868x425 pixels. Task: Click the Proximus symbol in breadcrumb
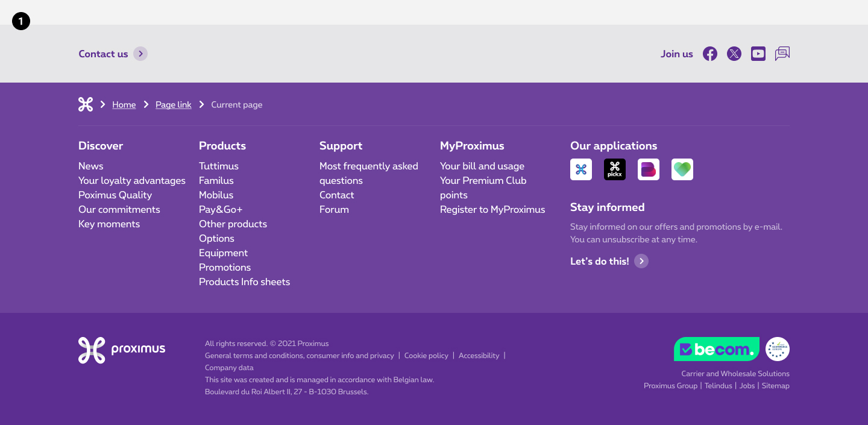pos(86,104)
